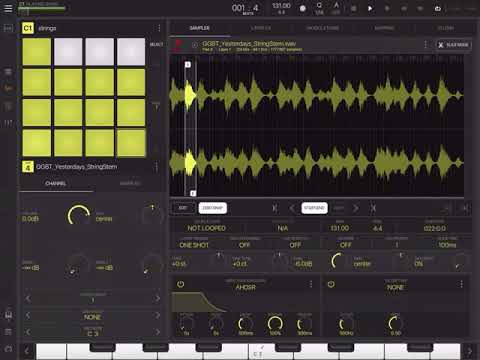Tap the circular icon left of the sample name

coord(195,45)
